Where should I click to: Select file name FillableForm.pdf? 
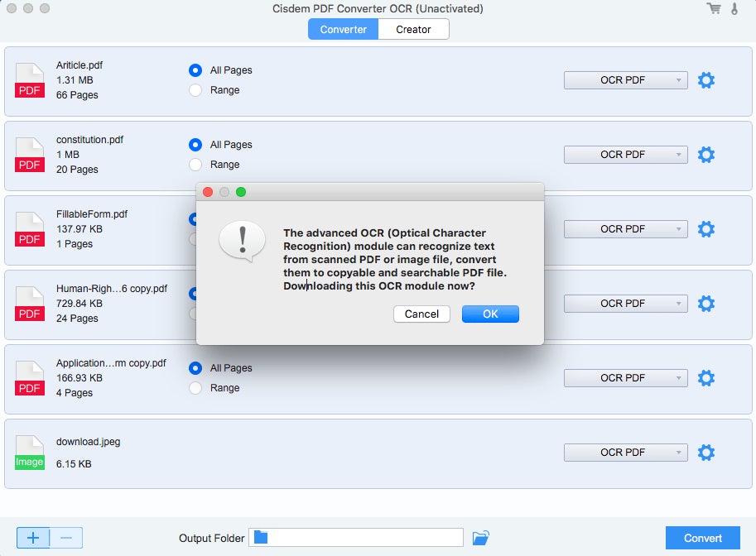(92, 214)
